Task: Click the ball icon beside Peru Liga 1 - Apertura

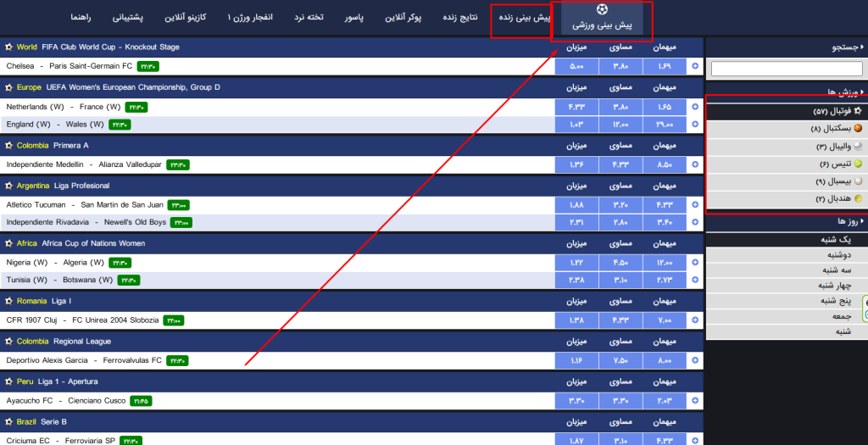Action: point(8,382)
